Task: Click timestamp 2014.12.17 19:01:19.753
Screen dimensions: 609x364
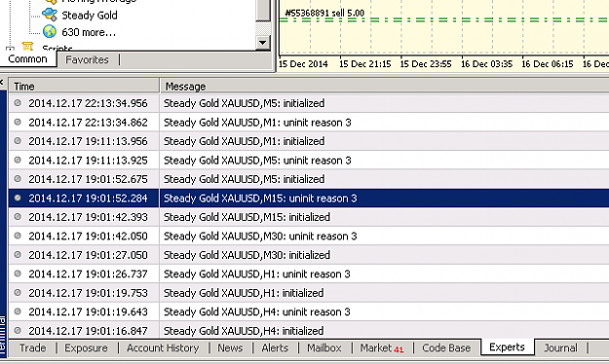Action: click(x=88, y=293)
